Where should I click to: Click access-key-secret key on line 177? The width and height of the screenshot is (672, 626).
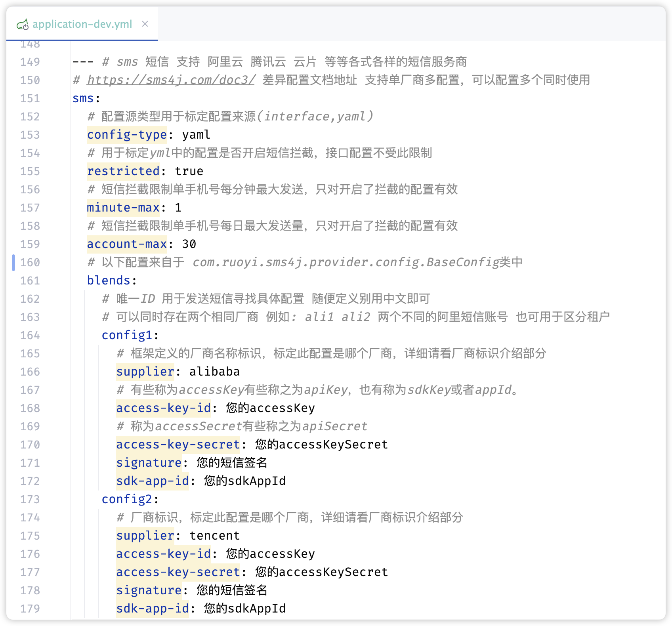pos(178,572)
